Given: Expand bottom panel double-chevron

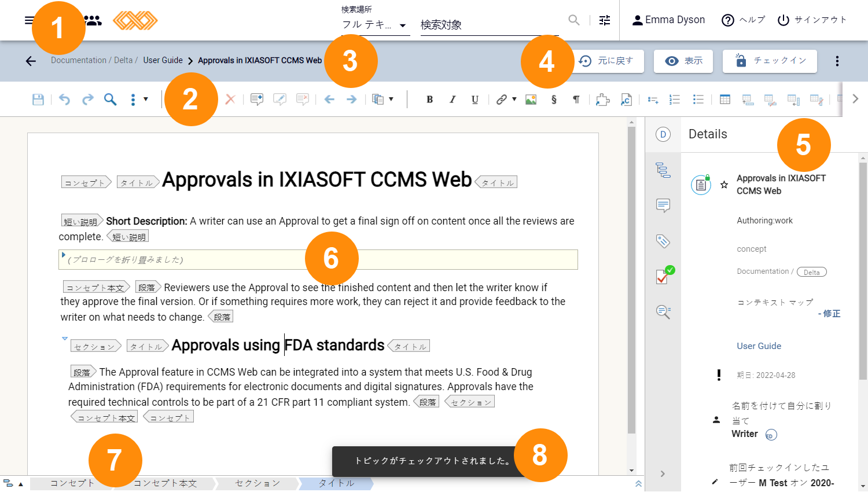Looking at the screenshot, I should [638, 483].
